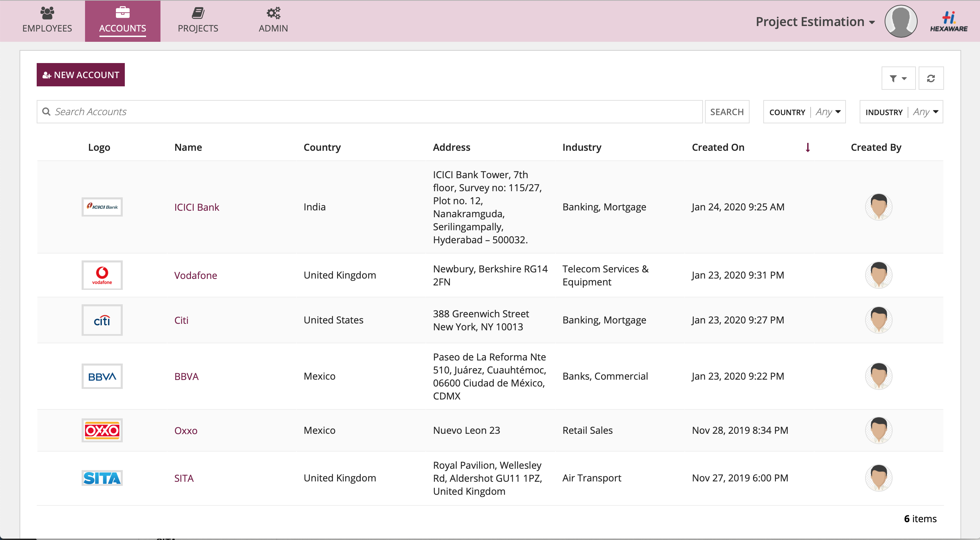Click the Vodafone logo icon
980x540 pixels.
[102, 275]
